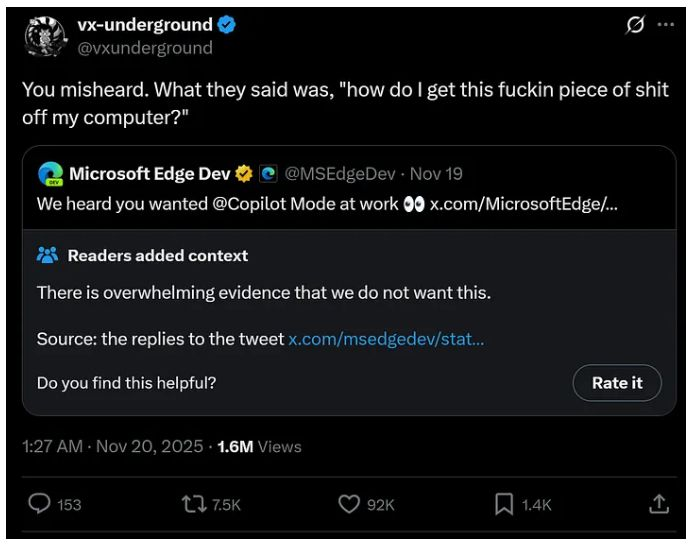Click the share upload icon
The height and width of the screenshot is (547, 694).
pos(658,505)
